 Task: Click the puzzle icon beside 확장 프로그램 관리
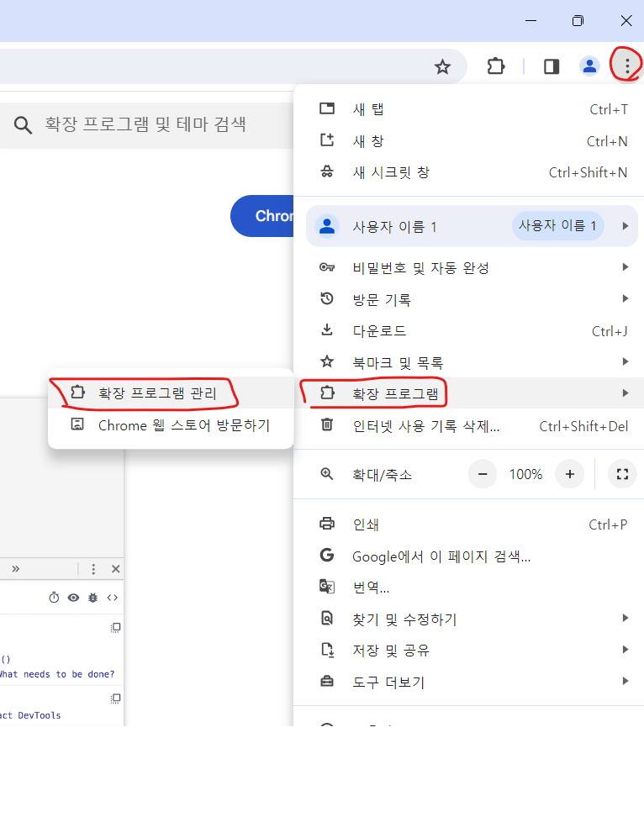point(77,392)
